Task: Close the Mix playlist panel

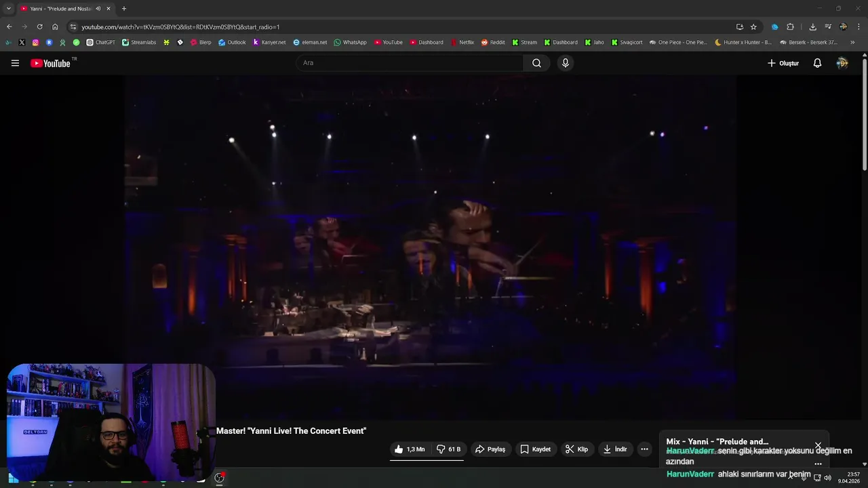Action: [x=818, y=445]
